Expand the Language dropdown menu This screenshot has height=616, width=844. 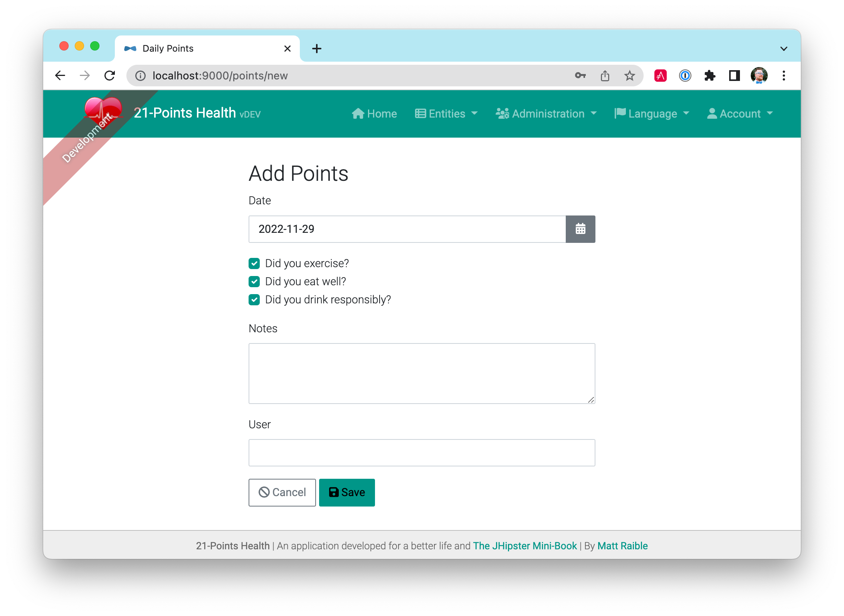(x=651, y=113)
